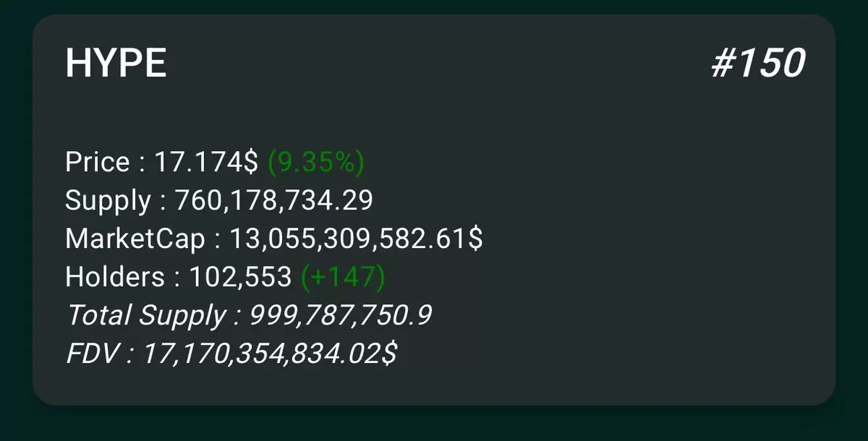Select the FDV value 17,170,354,834.02$
The image size is (868, 441).
[x=269, y=354]
